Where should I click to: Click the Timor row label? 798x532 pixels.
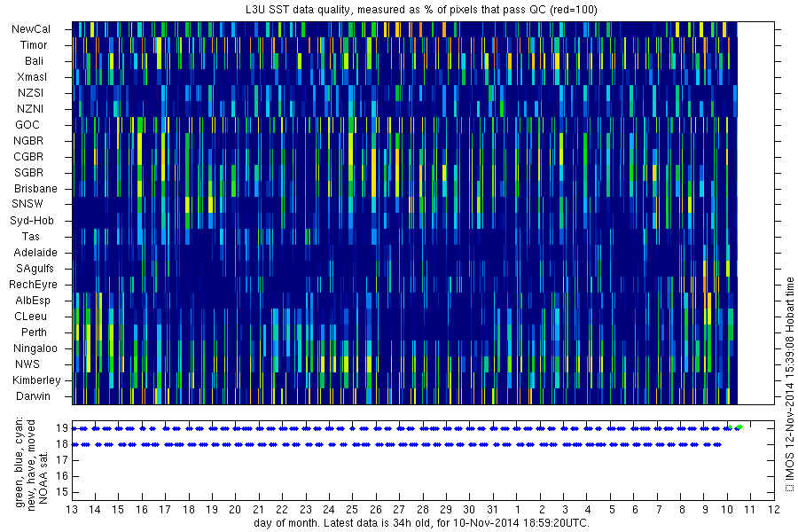click(34, 45)
